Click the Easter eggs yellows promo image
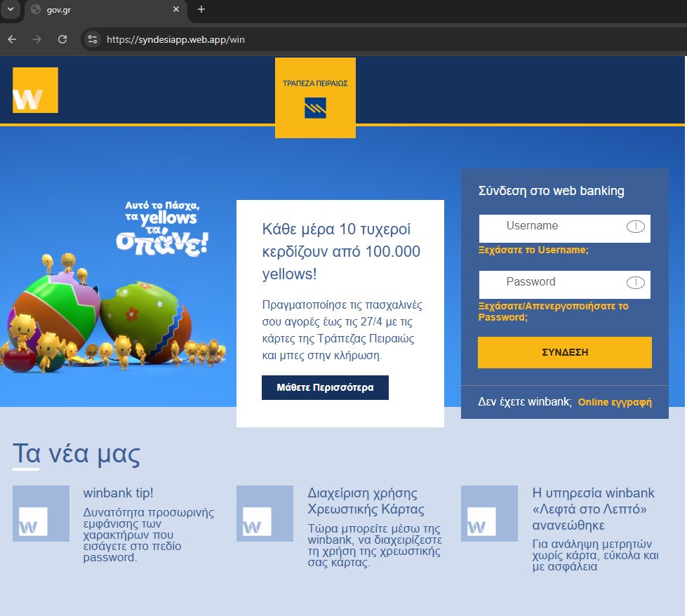687x616 pixels. pyautogui.click(x=113, y=287)
